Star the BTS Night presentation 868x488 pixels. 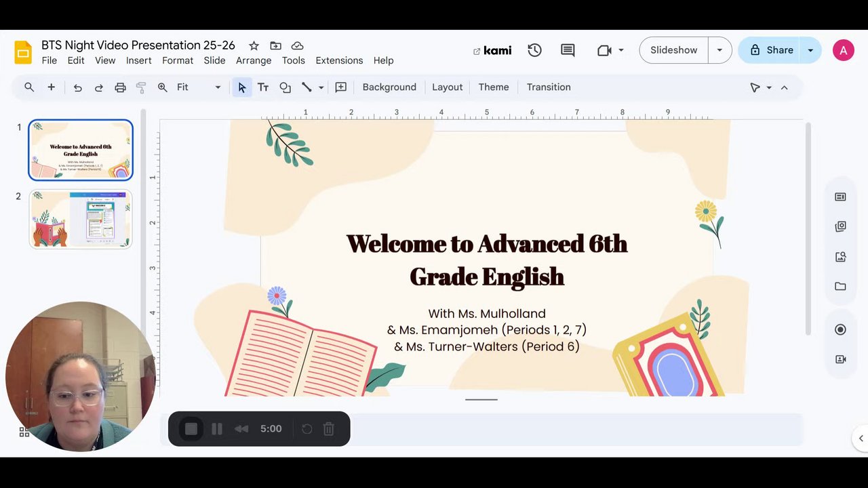(x=254, y=45)
